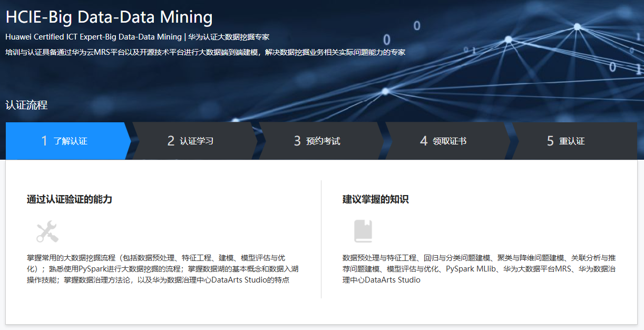Click the HCIE-Big Data-Data Mining title
The image size is (644, 330).
[109, 17]
